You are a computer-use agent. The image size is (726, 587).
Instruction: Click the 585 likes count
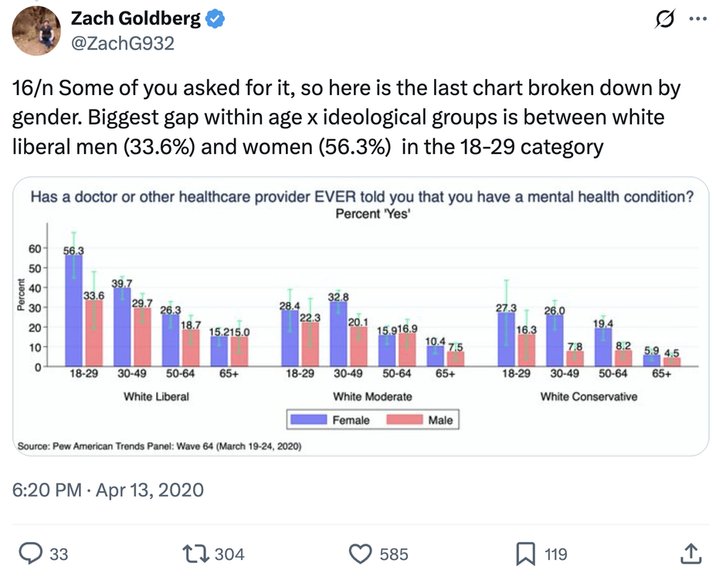pos(394,554)
